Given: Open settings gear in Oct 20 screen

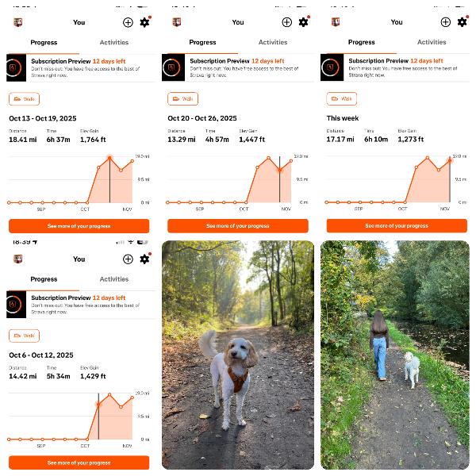Looking at the screenshot, I should pyautogui.click(x=303, y=22).
